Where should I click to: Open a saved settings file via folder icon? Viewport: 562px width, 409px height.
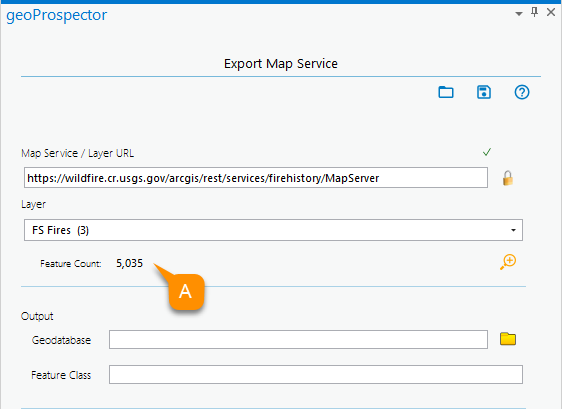point(446,92)
